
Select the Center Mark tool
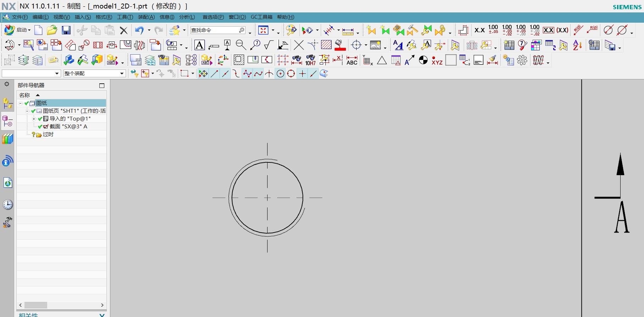click(356, 45)
